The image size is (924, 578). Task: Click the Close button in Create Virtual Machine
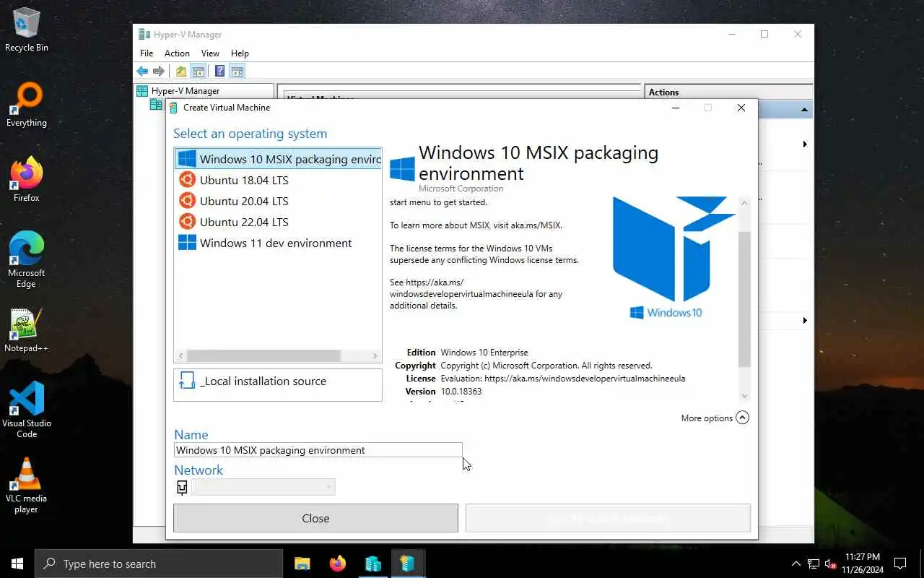click(315, 518)
